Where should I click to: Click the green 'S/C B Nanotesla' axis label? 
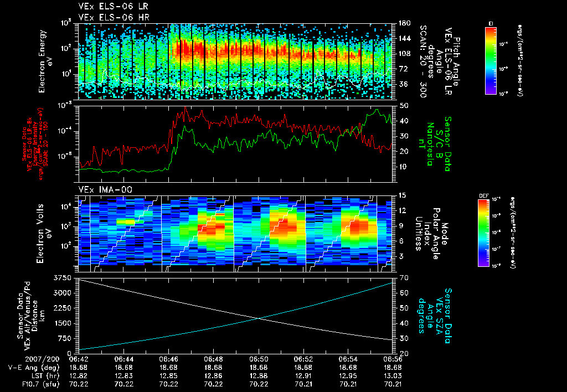pyautogui.click(x=434, y=144)
